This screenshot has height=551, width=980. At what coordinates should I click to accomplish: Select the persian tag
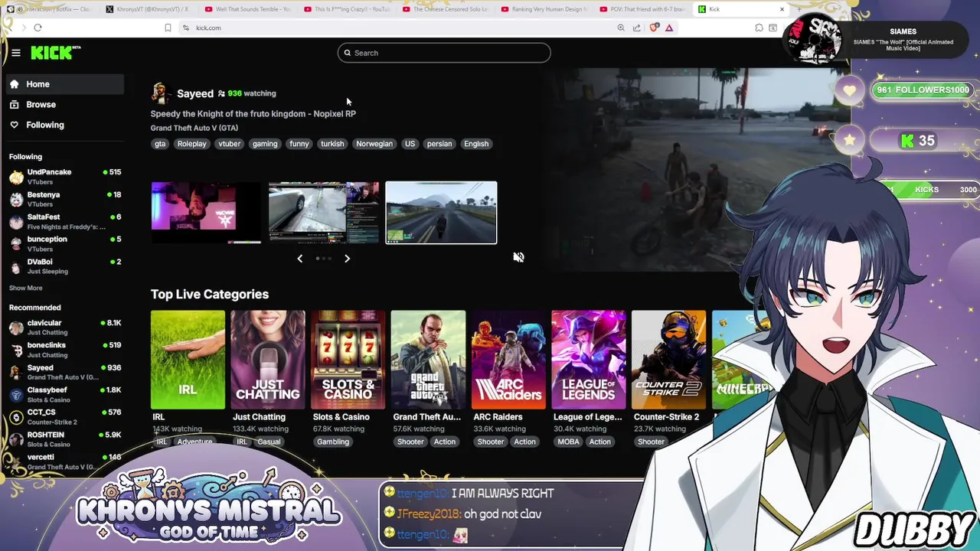point(439,144)
